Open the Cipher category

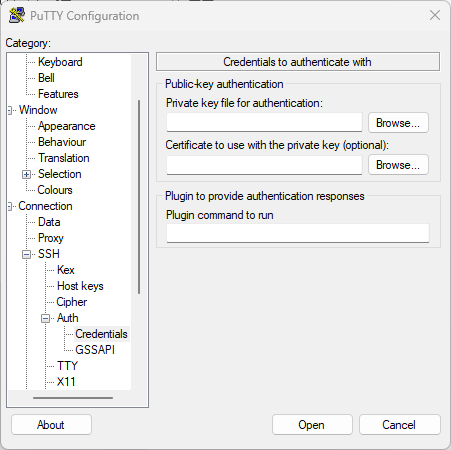tap(71, 302)
